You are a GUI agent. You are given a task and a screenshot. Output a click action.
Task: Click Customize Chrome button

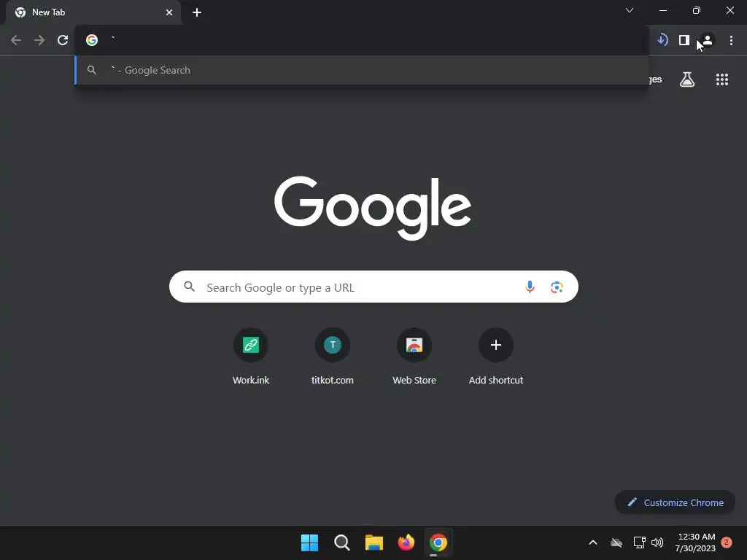click(x=675, y=502)
